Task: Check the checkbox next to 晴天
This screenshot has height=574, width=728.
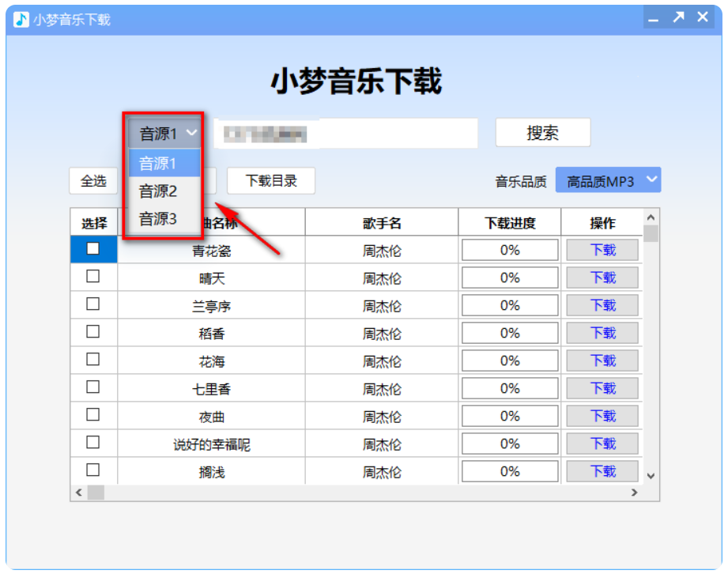Action: (x=93, y=277)
